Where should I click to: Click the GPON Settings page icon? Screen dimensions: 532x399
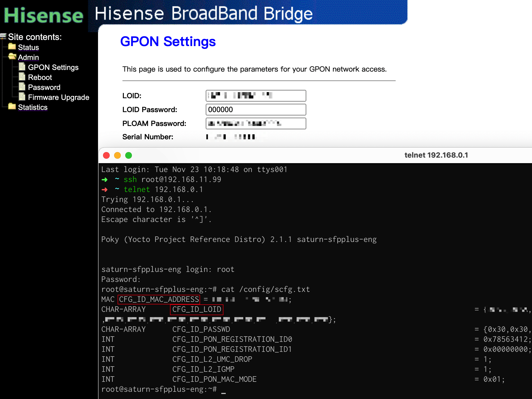pyautogui.click(x=22, y=67)
